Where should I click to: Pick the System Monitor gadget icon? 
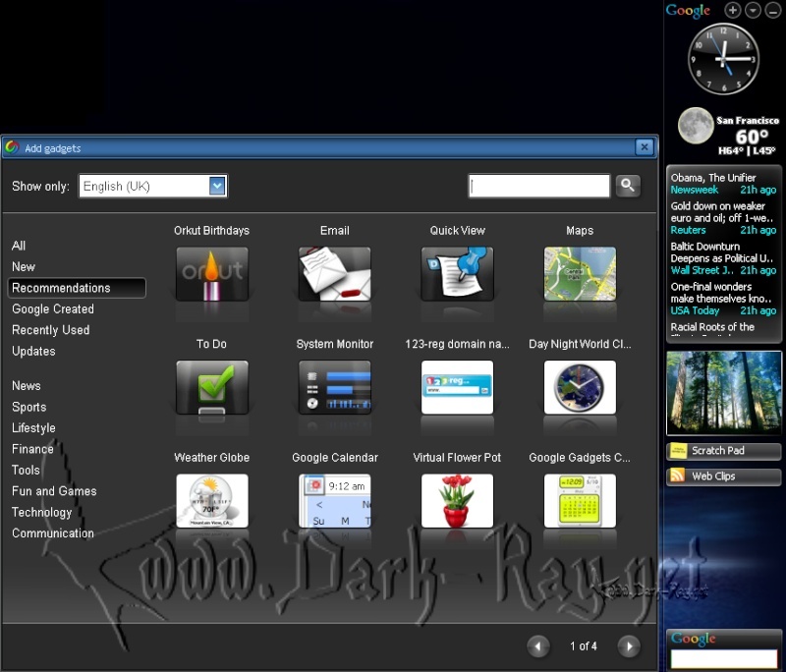334,387
